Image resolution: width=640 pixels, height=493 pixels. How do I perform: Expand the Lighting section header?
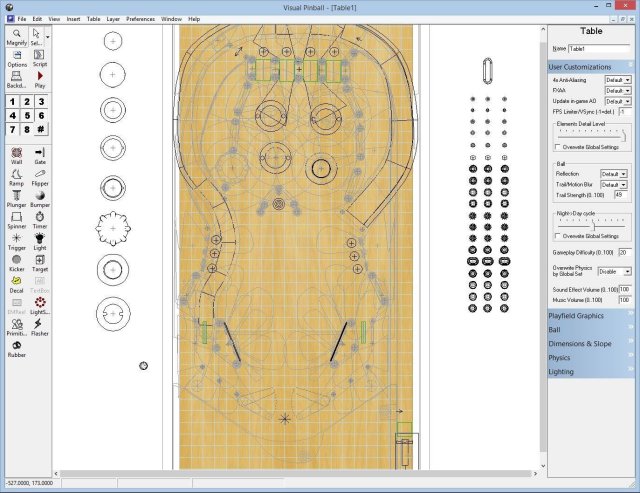click(x=591, y=371)
